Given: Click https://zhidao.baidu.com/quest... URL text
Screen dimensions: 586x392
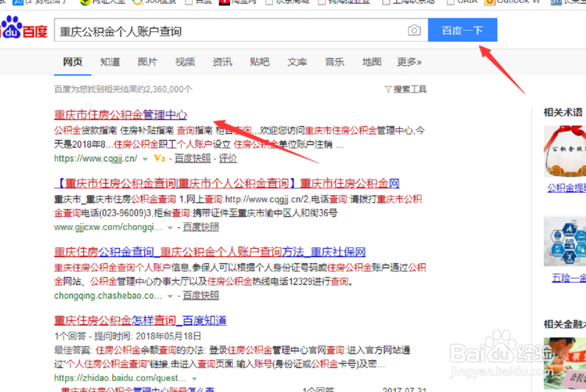Looking at the screenshot, I should pyautogui.click(x=120, y=378).
